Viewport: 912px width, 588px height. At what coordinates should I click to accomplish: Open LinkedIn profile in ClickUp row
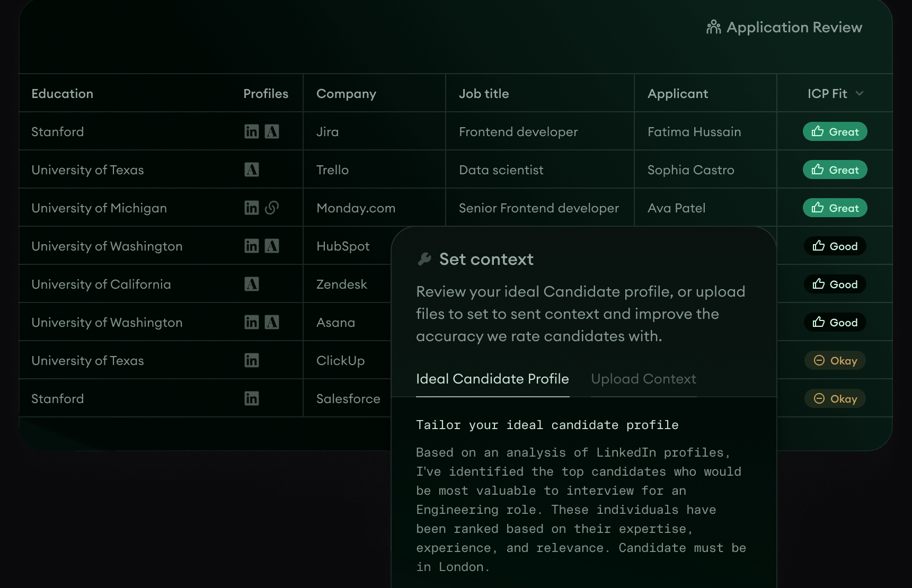(251, 360)
